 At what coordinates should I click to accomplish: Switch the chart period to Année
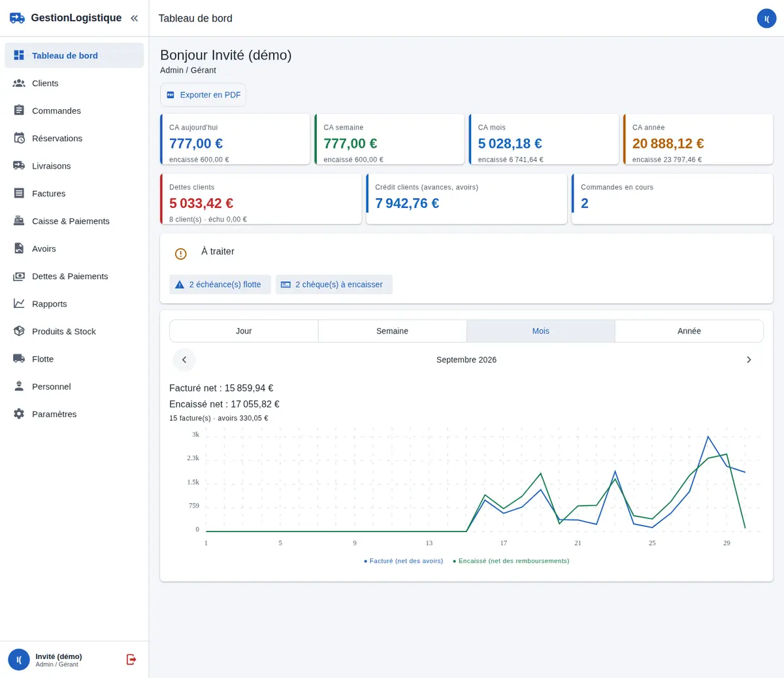(x=689, y=331)
